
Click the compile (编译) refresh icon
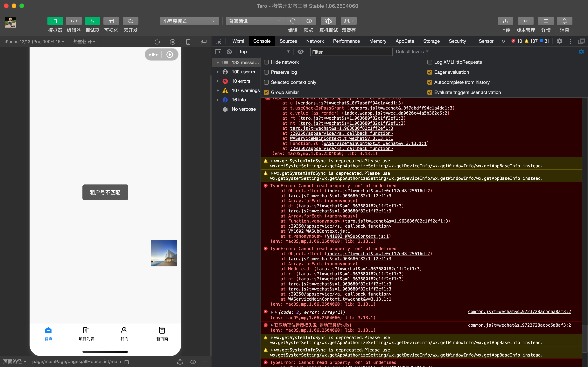pos(293,21)
